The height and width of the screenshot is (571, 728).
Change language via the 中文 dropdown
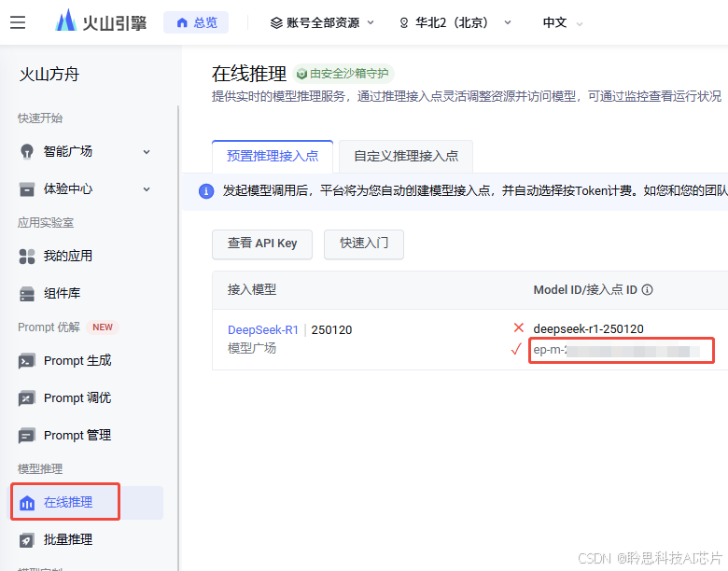(x=562, y=22)
